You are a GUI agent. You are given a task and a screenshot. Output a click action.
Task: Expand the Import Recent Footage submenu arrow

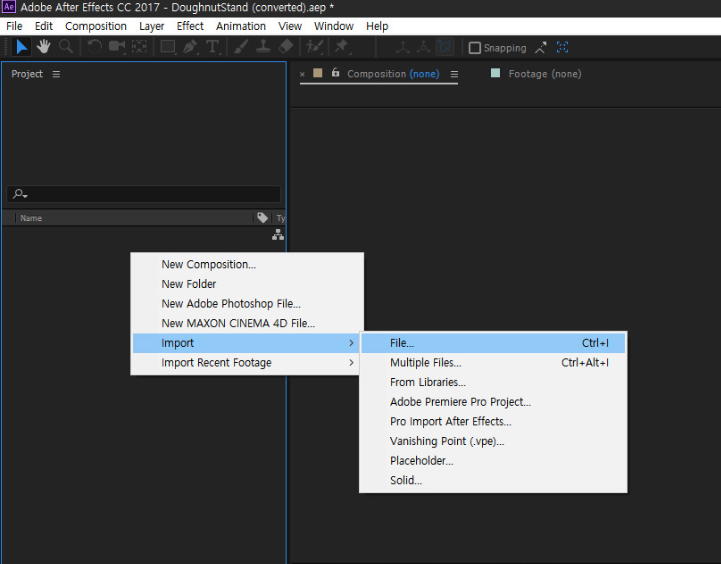(x=351, y=363)
